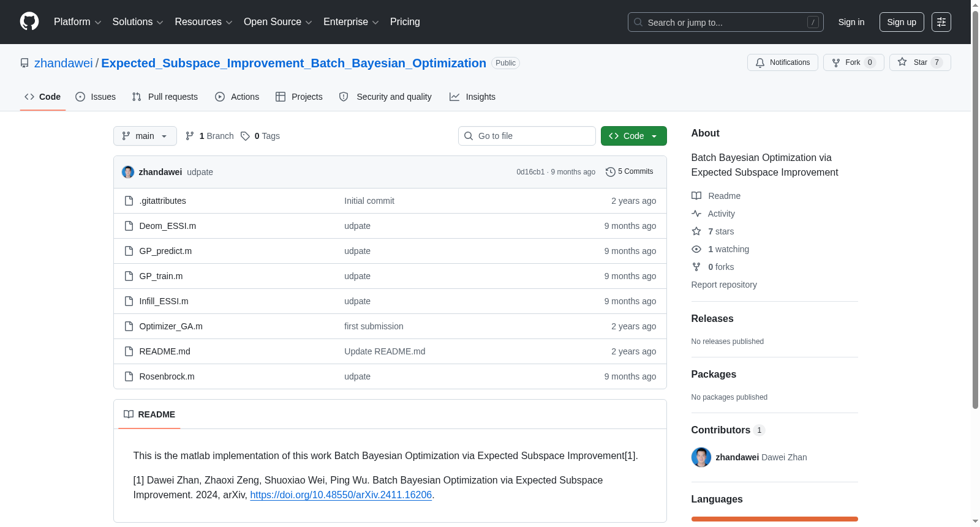Click the Go to file input
The height and width of the screenshot is (527, 980).
pos(527,136)
